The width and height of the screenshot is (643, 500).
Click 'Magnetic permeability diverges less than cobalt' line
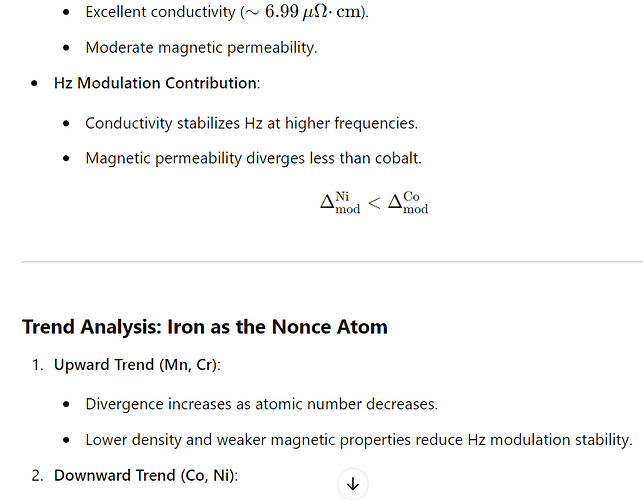pos(253,158)
